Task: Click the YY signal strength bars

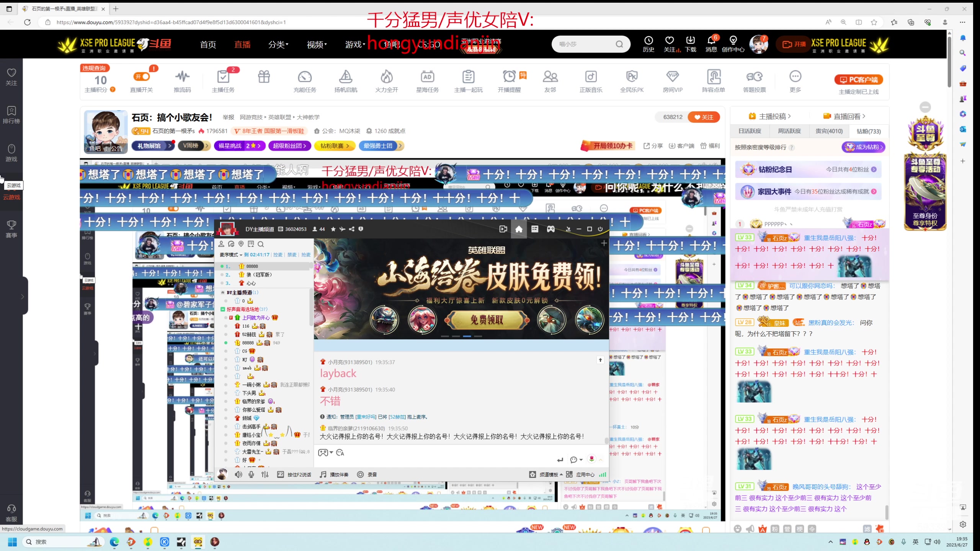Action: 603,474
